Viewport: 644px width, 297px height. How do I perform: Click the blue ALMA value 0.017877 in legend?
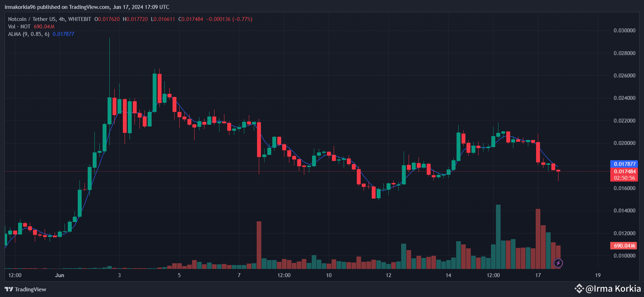click(x=63, y=34)
